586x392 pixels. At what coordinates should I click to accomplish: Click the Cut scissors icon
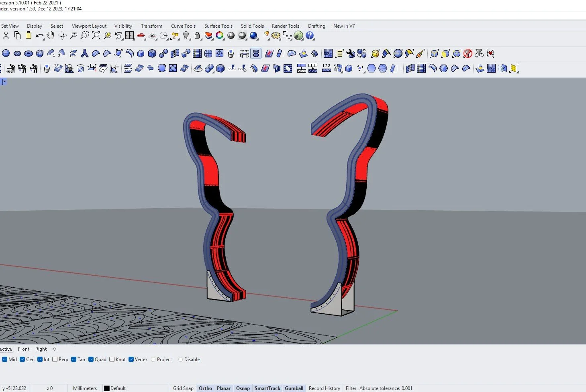pyautogui.click(x=6, y=36)
